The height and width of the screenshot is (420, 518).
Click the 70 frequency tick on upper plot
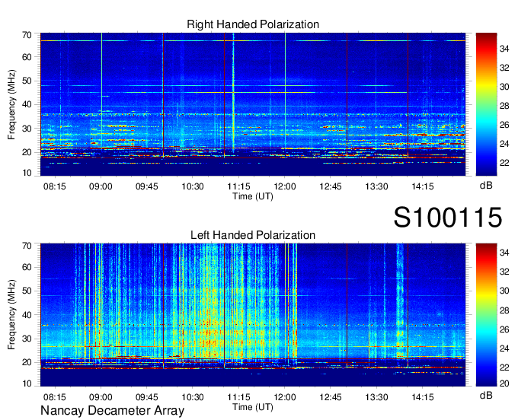pyautogui.click(x=27, y=35)
